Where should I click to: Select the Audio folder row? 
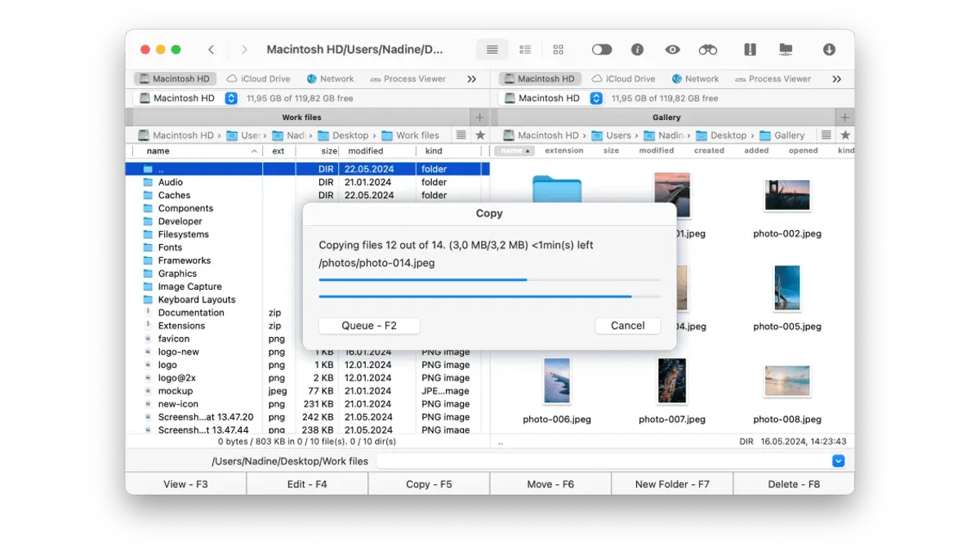tap(307, 182)
